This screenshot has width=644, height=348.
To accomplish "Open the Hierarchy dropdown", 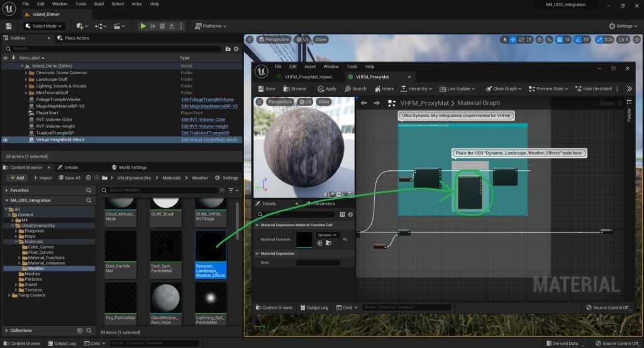I will [x=416, y=89].
